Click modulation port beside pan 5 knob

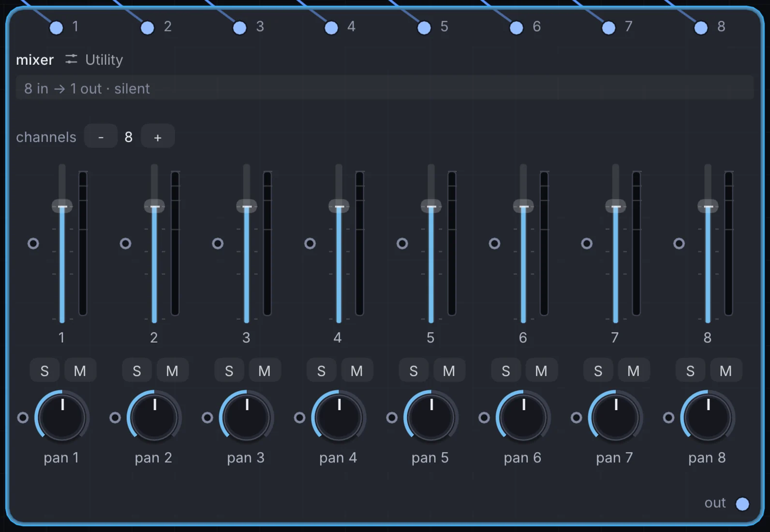392,417
